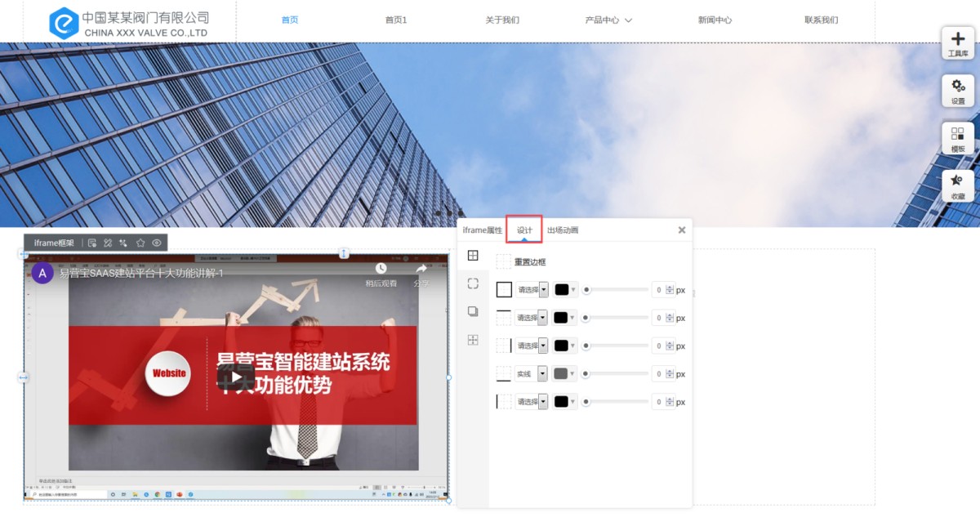Click the purple channel avatar on video
The width and height of the screenshot is (980, 522).
tap(42, 273)
